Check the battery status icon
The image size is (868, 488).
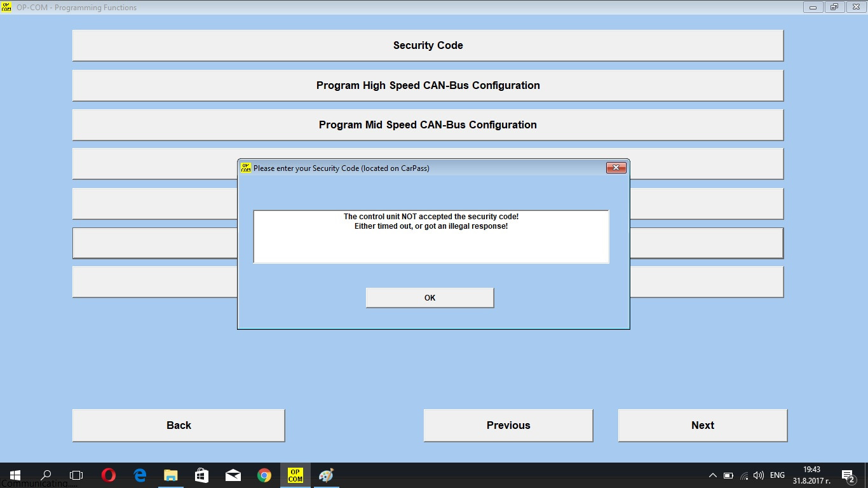click(728, 475)
